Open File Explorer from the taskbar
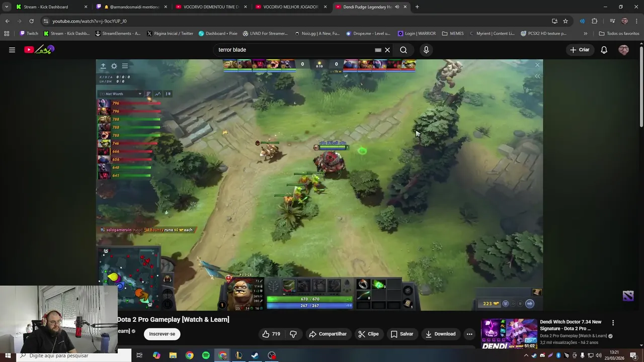Viewport: 644px width, 362px height. click(x=173, y=355)
